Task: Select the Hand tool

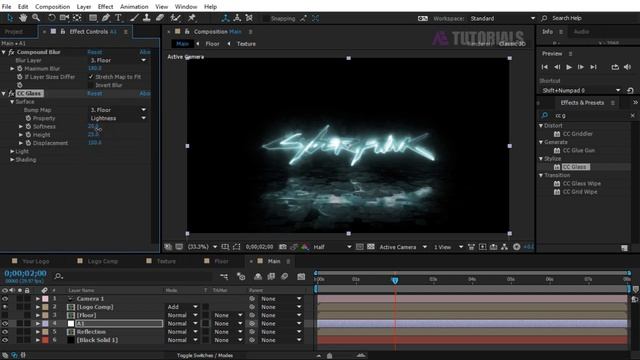Action: (x=23, y=18)
